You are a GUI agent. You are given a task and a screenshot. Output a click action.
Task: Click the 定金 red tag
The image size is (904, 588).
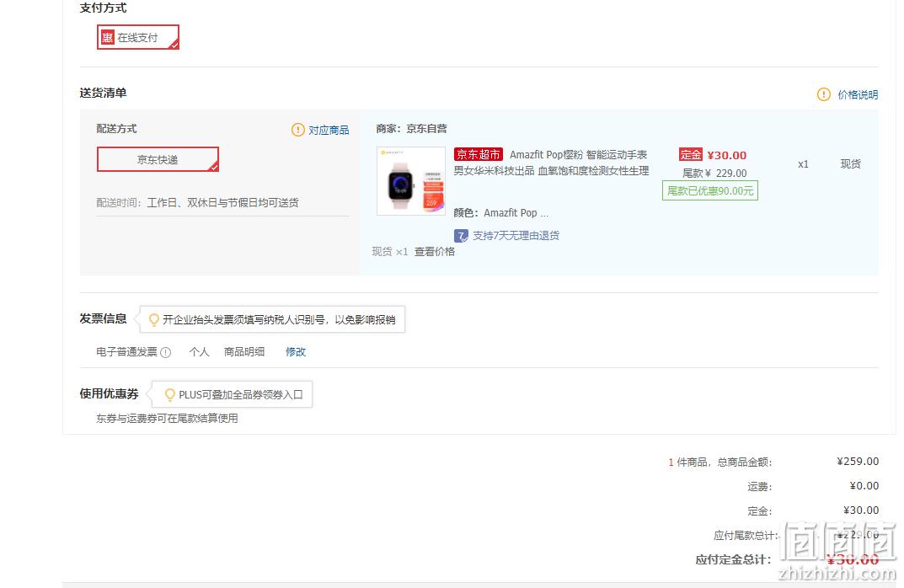point(690,154)
